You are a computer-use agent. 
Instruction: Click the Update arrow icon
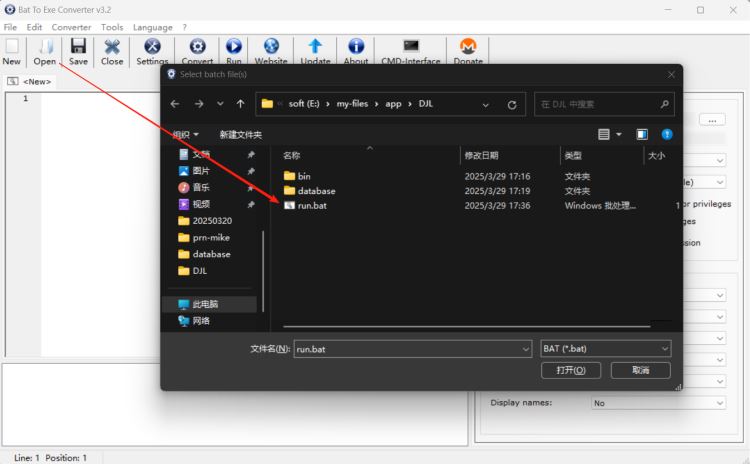(315, 46)
